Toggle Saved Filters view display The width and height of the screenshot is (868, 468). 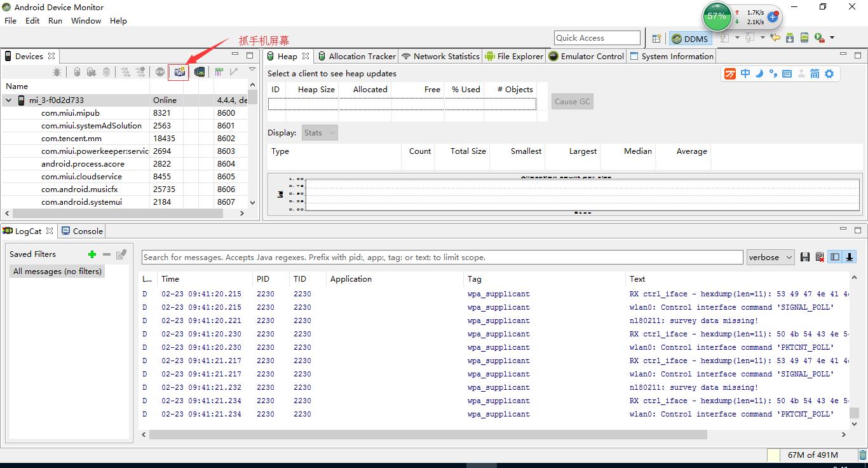[x=835, y=257]
